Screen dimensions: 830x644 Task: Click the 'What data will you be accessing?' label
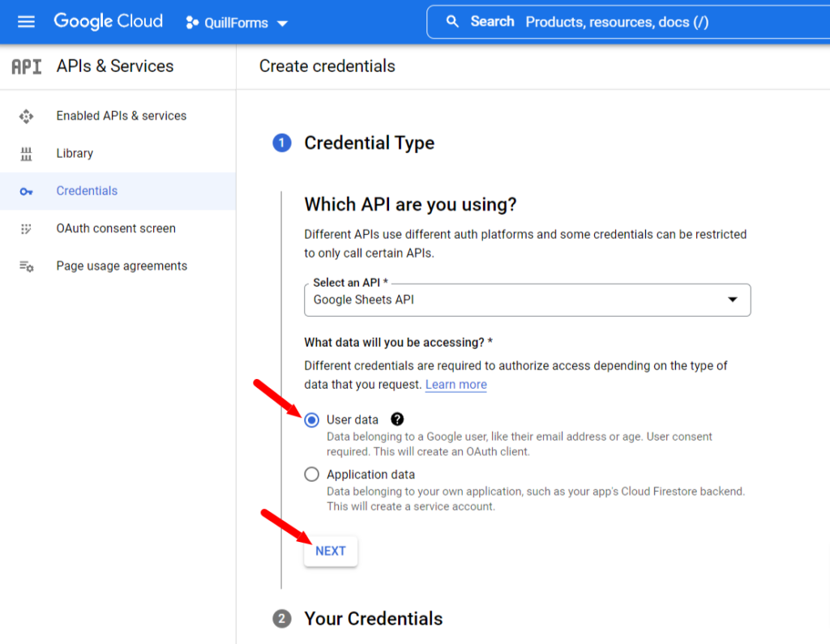pyautogui.click(x=398, y=343)
